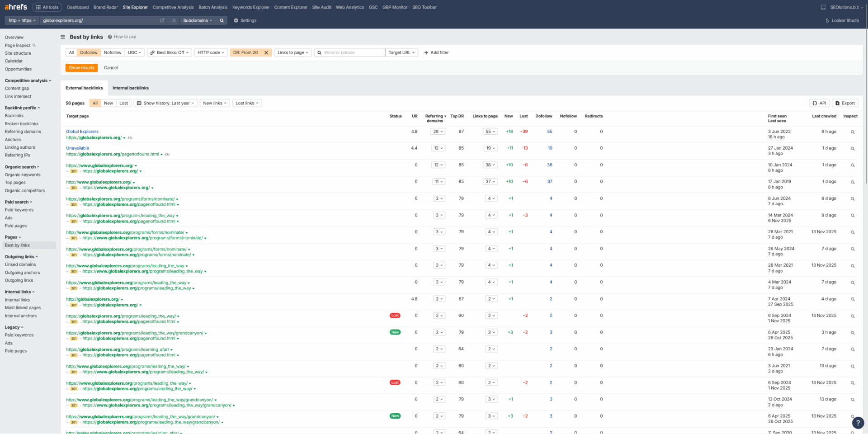
Task: Remove the DR: From 20 filter
Action: click(266, 52)
